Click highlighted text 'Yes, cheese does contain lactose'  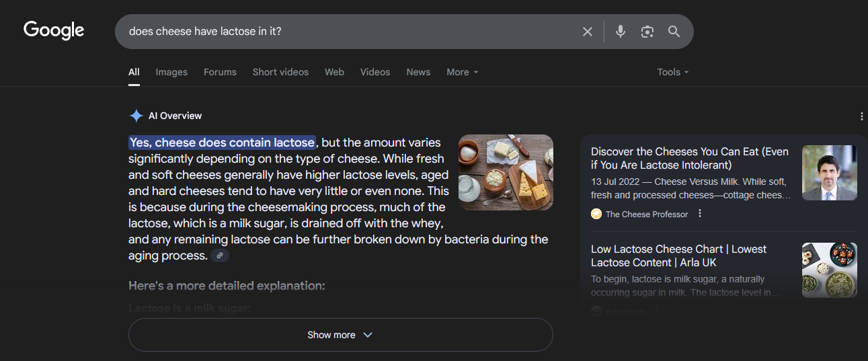(x=222, y=143)
